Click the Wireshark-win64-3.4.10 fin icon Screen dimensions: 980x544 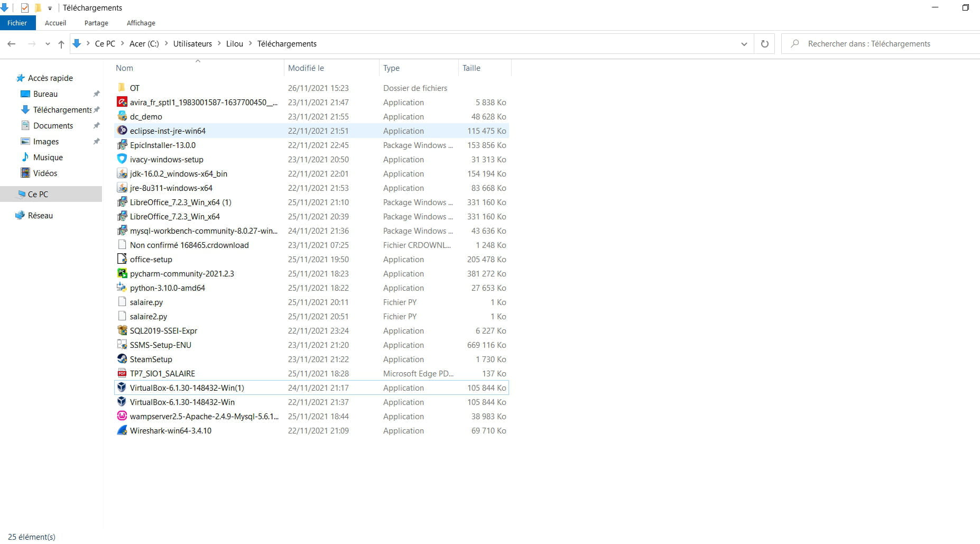pyautogui.click(x=122, y=430)
